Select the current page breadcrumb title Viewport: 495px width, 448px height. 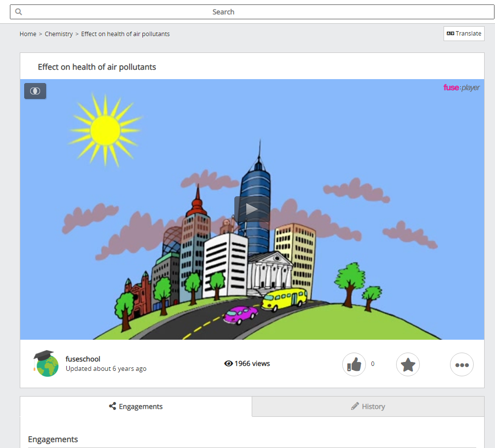125,34
